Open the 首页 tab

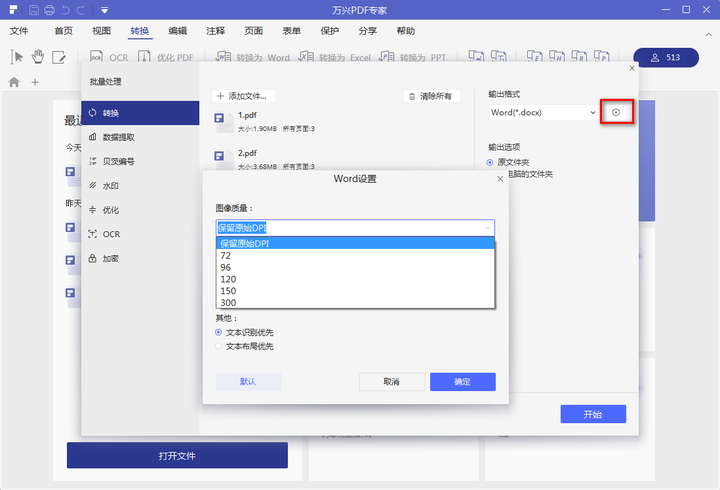point(63,31)
